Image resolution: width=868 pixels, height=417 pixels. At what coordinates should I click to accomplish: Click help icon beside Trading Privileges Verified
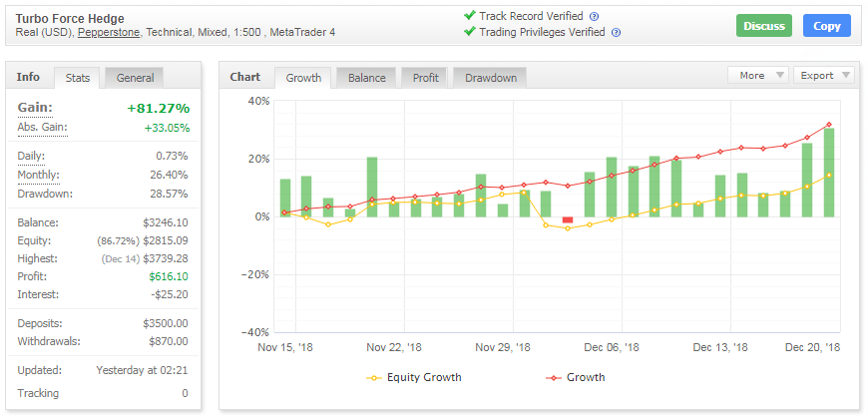click(616, 33)
